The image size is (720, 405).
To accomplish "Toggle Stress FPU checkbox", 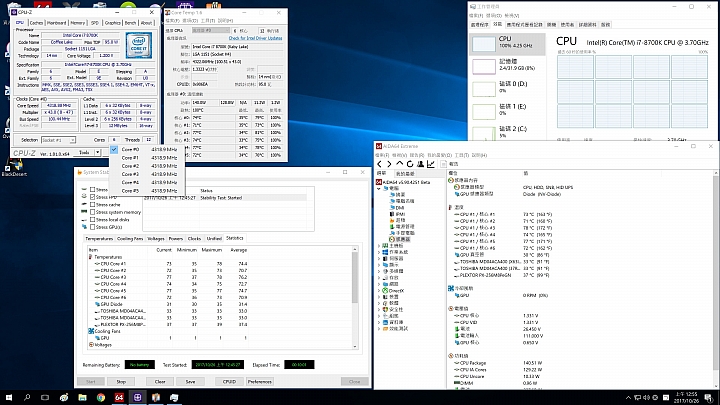I will 93,197.
